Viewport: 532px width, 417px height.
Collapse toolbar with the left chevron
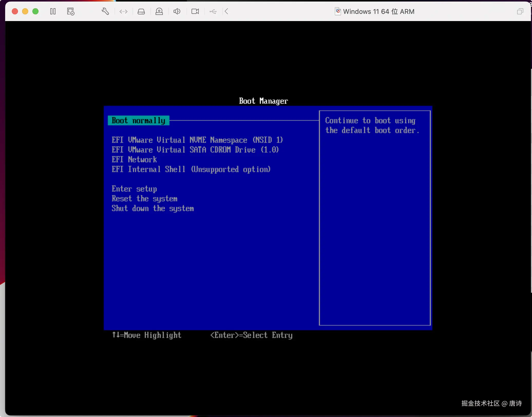pyautogui.click(x=226, y=11)
